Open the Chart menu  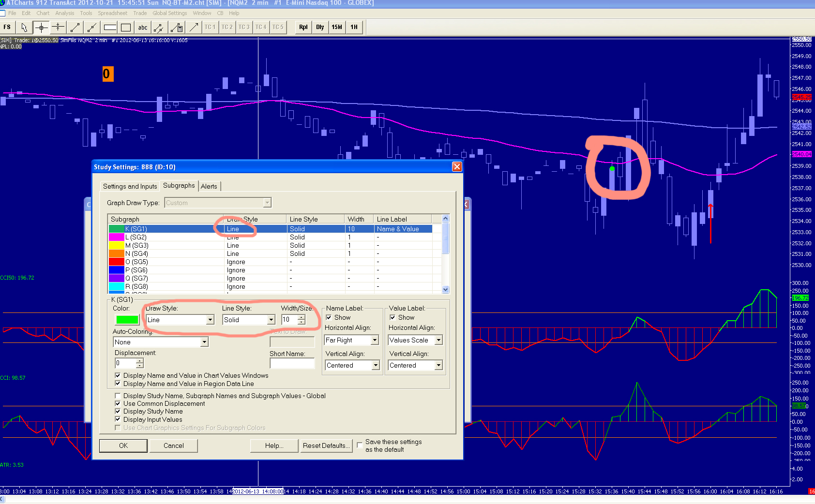pyautogui.click(x=43, y=13)
